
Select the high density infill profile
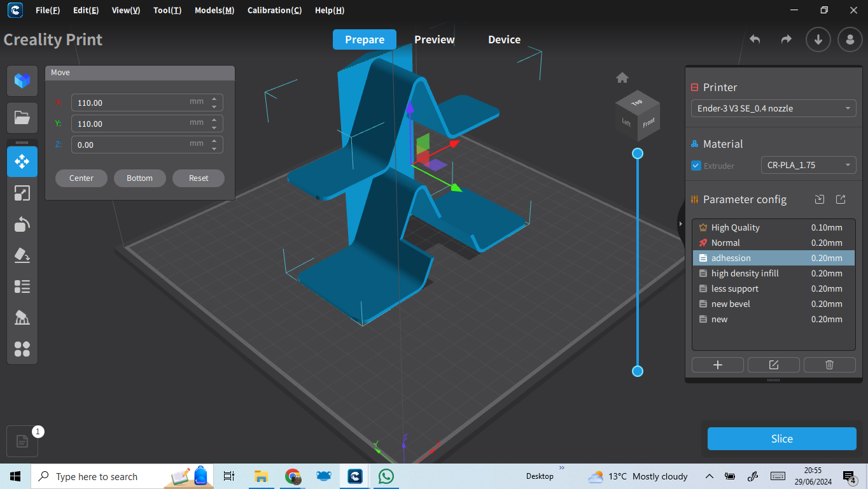774,273
